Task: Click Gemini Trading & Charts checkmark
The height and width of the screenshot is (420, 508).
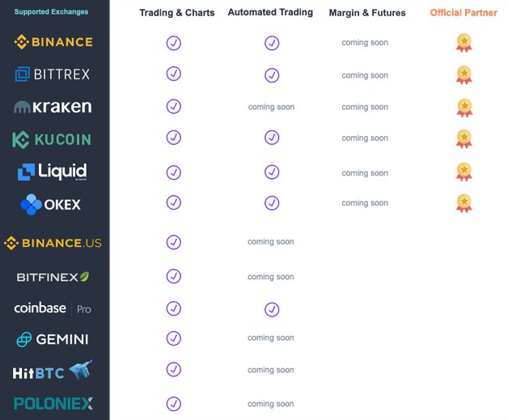Action: 174,338
